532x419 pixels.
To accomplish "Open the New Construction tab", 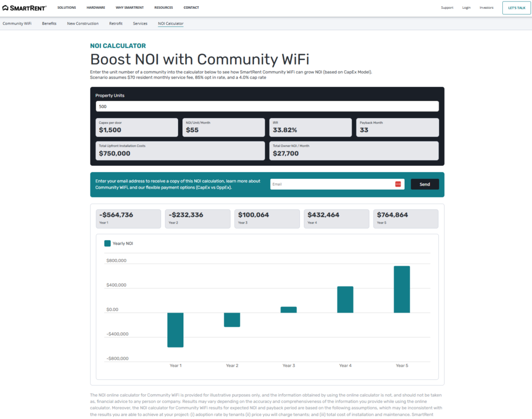I will [x=83, y=23].
